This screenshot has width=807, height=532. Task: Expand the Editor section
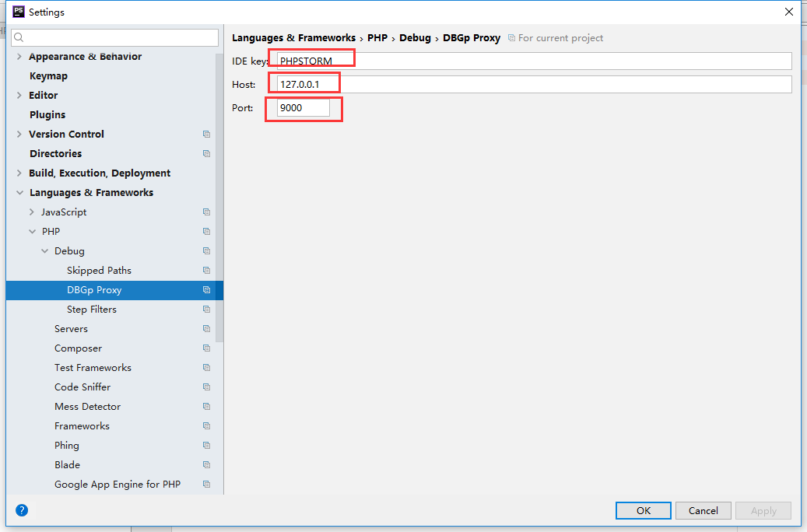click(19, 95)
